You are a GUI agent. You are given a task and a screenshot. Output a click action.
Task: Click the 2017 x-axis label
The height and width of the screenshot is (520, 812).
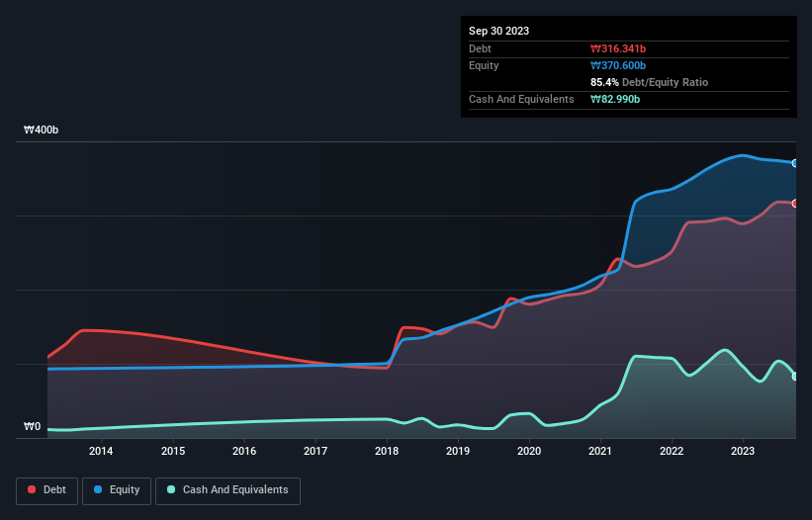(316, 451)
